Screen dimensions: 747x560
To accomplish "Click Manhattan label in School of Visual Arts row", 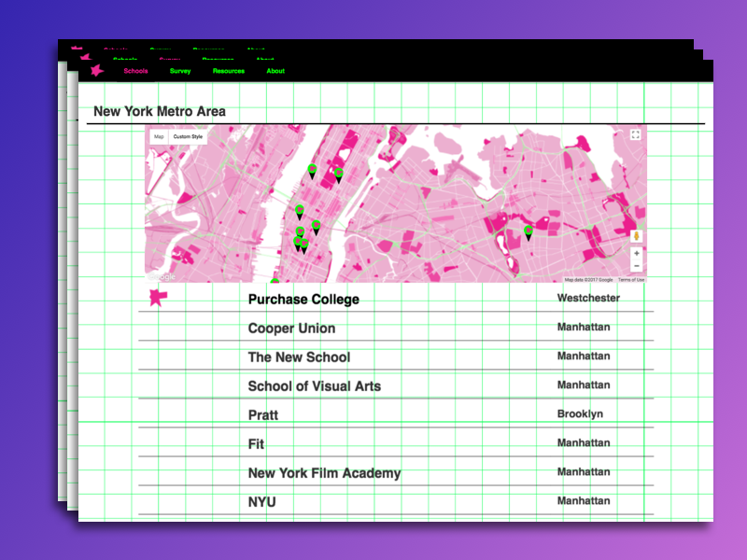I will pyautogui.click(x=584, y=385).
